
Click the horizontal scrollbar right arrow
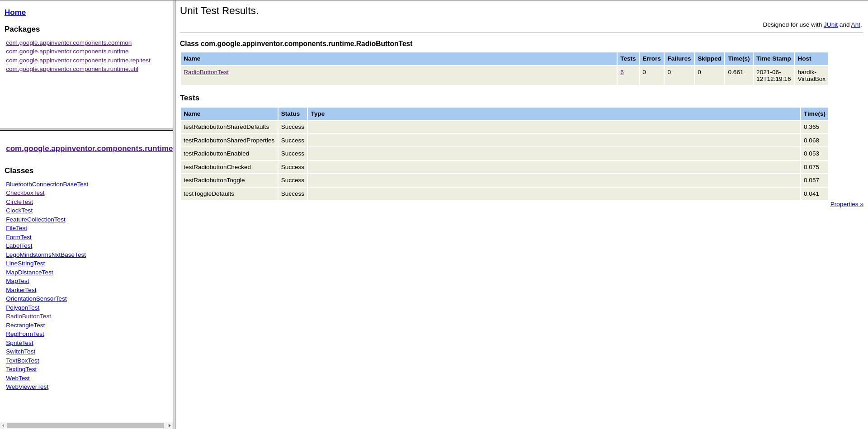[170, 425]
